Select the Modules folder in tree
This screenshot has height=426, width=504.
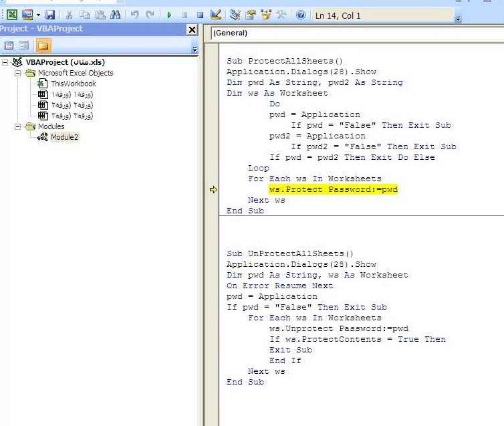pos(51,126)
